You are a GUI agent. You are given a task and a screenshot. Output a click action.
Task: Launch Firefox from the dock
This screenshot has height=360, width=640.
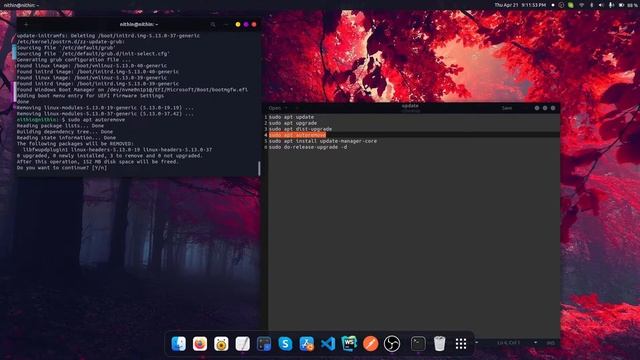pyautogui.click(x=200, y=344)
